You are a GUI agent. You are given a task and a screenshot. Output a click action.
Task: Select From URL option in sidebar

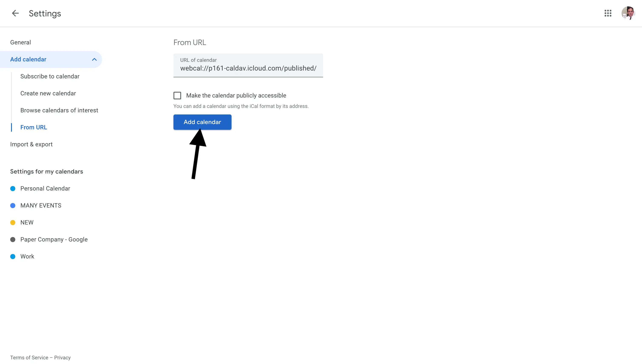pos(34,127)
